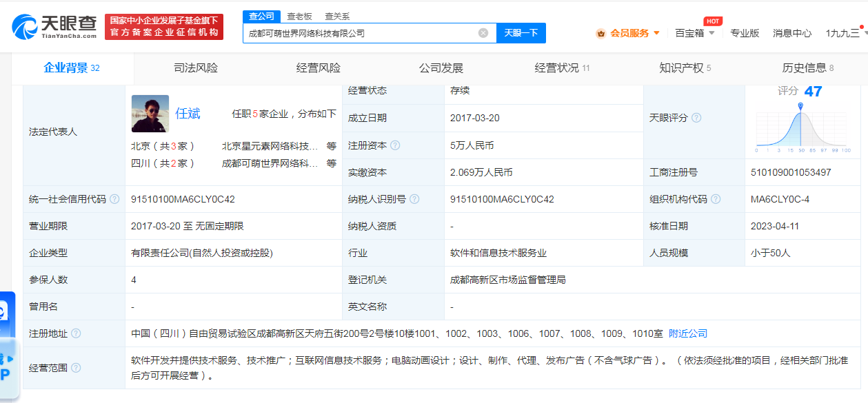Click the score value 47
Viewport: 868px width, 403px height.
click(x=813, y=92)
